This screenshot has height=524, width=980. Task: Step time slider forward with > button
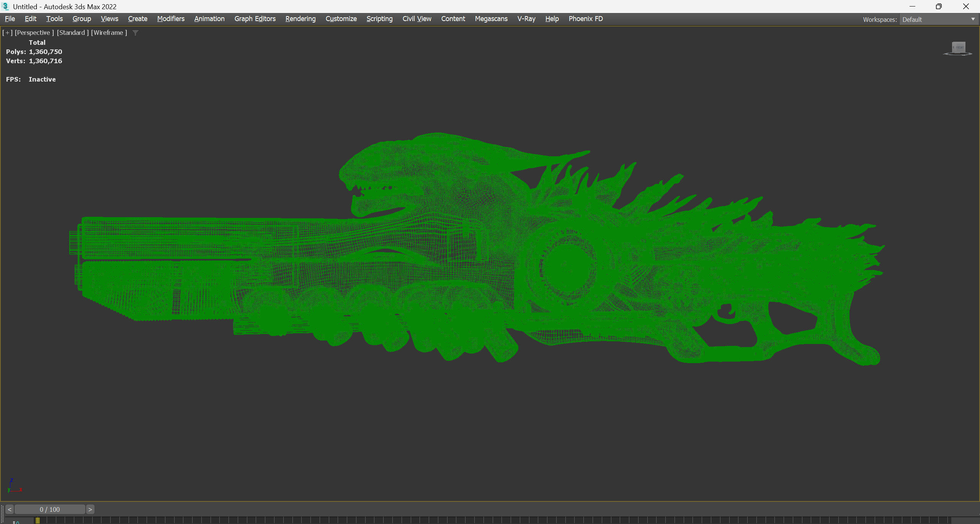click(90, 509)
